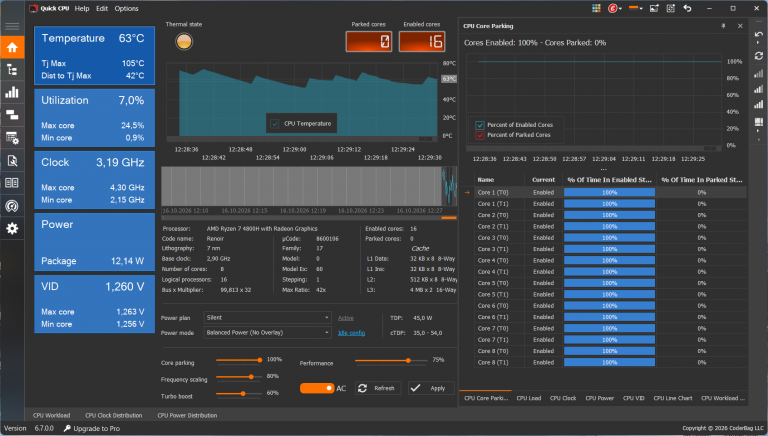Open the speedometer gauge sidebar icon

coord(12,206)
